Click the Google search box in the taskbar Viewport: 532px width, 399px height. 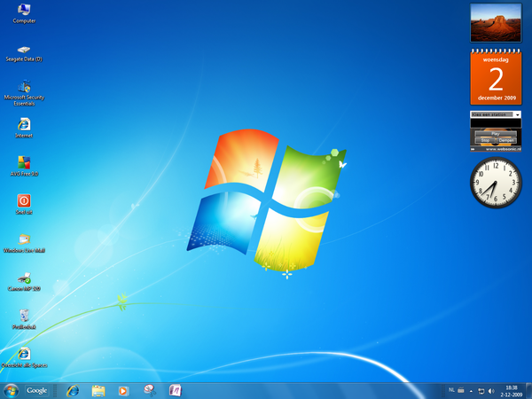click(36, 391)
